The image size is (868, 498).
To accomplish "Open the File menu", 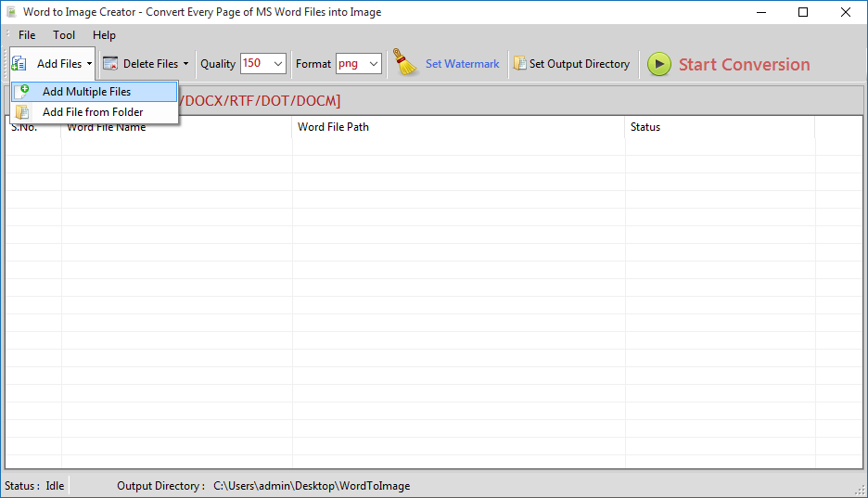I will (x=27, y=35).
